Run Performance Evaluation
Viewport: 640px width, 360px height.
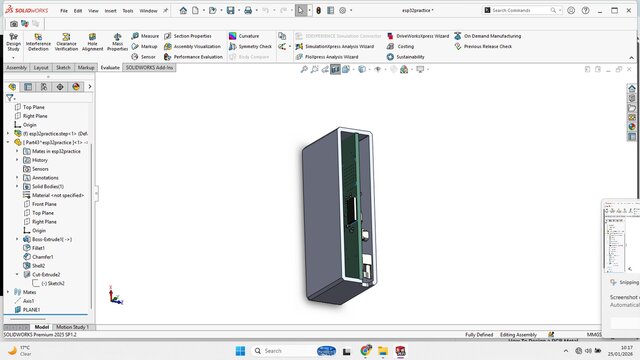click(193, 57)
